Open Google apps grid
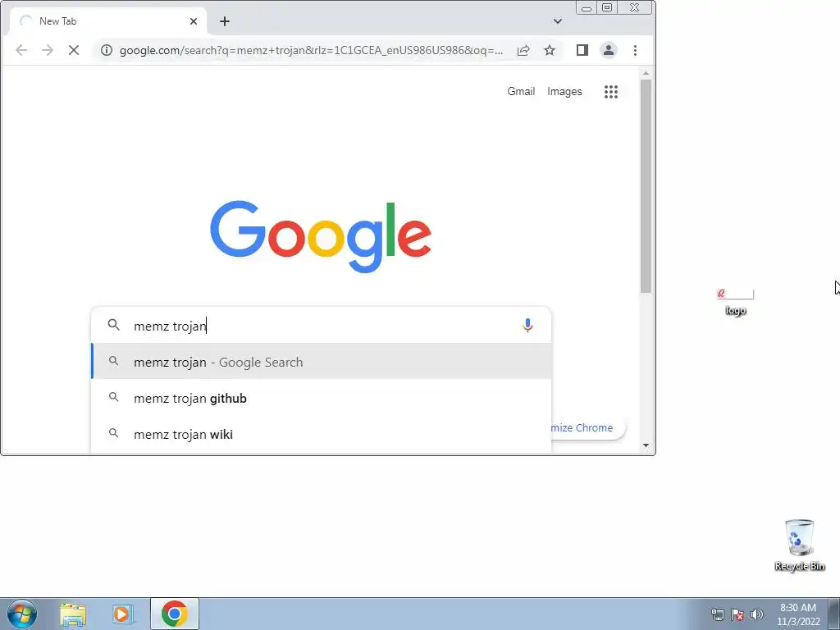The image size is (840, 630). (x=611, y=92)
